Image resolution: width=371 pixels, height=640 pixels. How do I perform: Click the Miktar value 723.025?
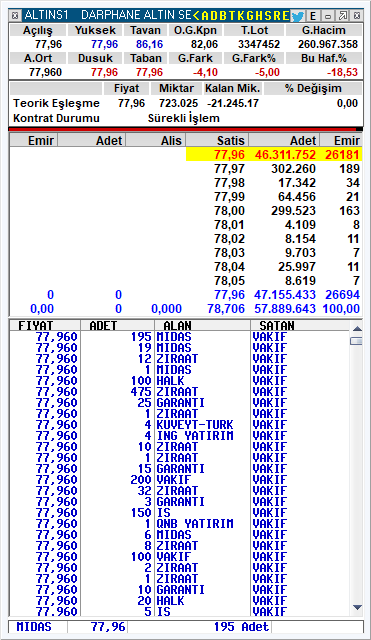tap(178, 103)
